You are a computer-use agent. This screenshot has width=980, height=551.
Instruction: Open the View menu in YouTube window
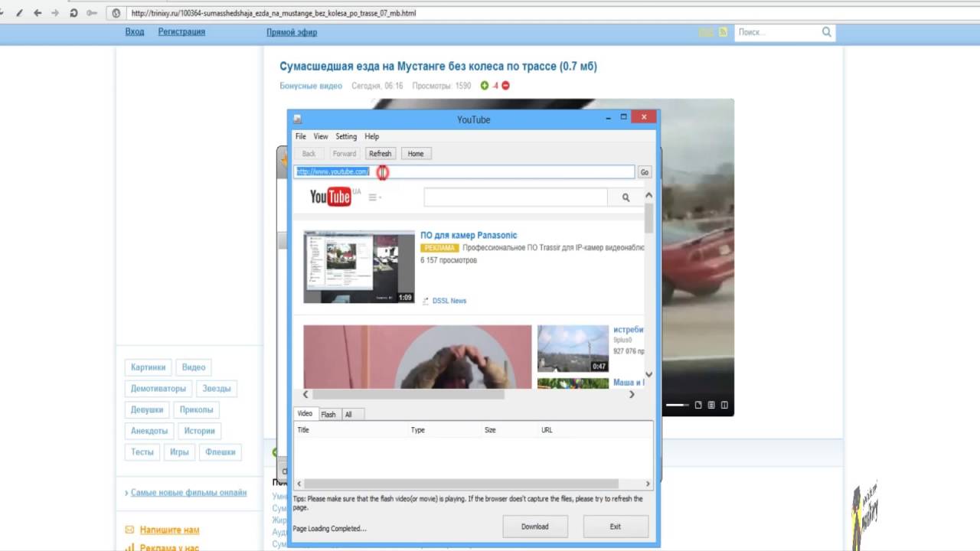(321, 136)
